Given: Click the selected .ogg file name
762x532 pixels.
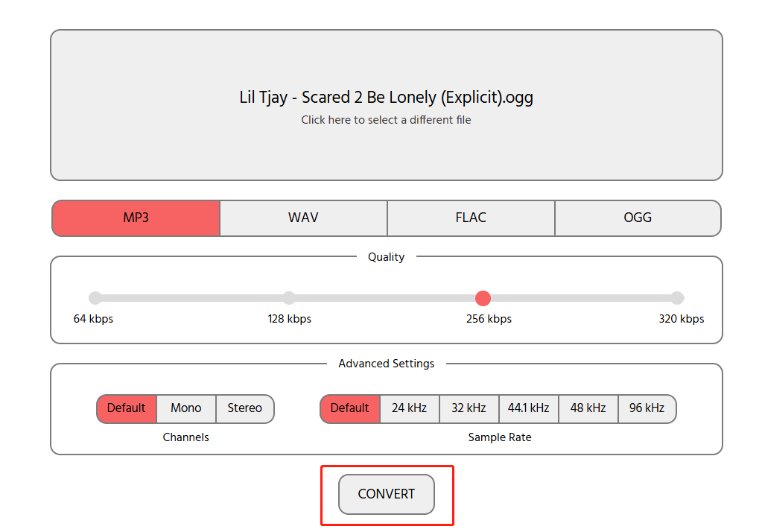Looking at the screenshot, I should click(386, 98).
